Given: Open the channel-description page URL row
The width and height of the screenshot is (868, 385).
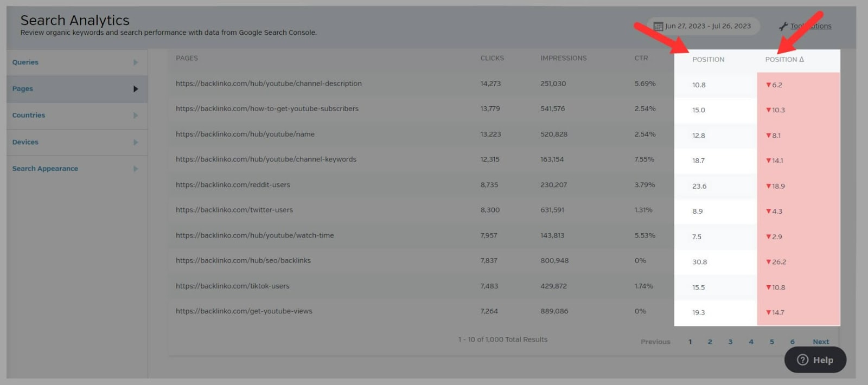Looking at the screenshot, I should pyautogui.click(x=269, y=84).
